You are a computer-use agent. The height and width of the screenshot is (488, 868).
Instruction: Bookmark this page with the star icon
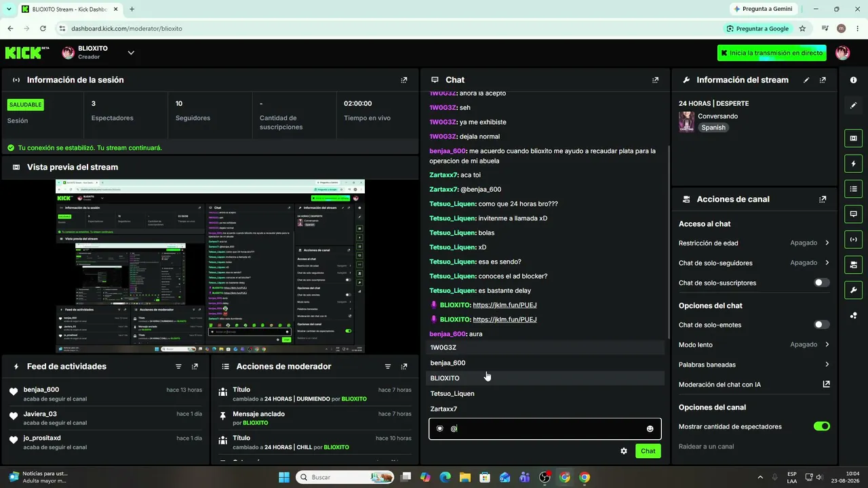803,28
